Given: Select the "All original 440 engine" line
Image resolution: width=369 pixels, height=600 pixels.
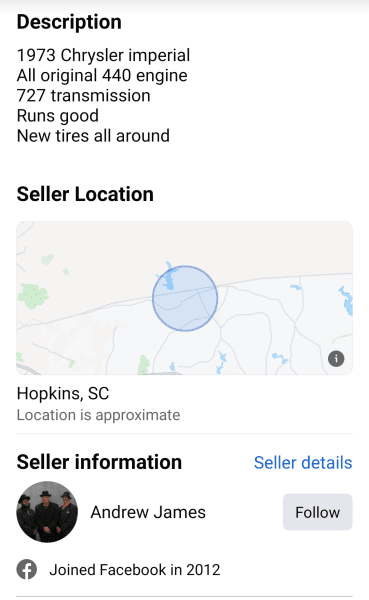Looking at the screenshot, I should pos(102,75).
